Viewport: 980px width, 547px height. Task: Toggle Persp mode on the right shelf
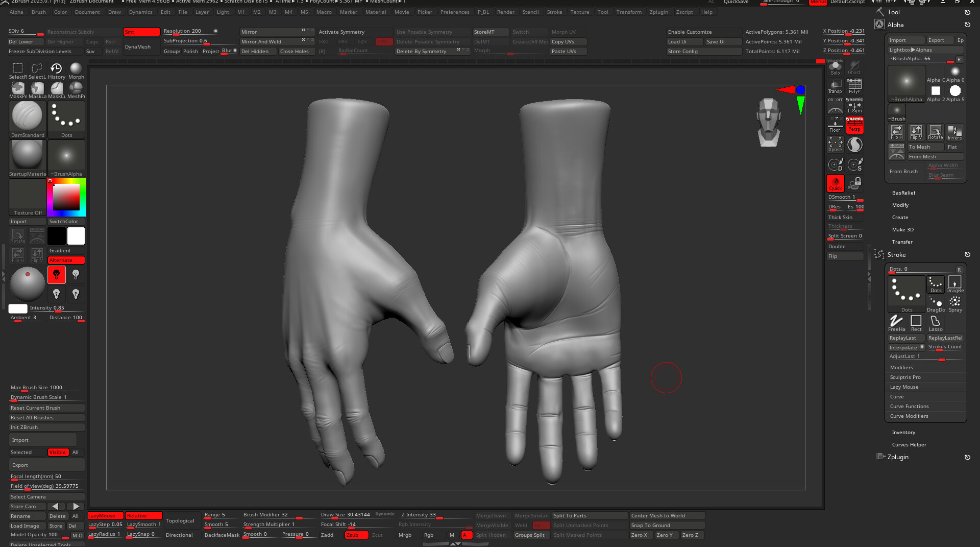click(855, 125)
